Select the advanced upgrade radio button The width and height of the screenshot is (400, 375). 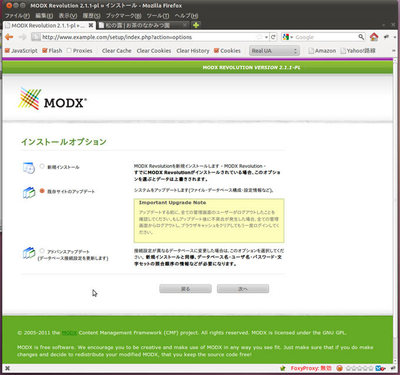[42, 251]
